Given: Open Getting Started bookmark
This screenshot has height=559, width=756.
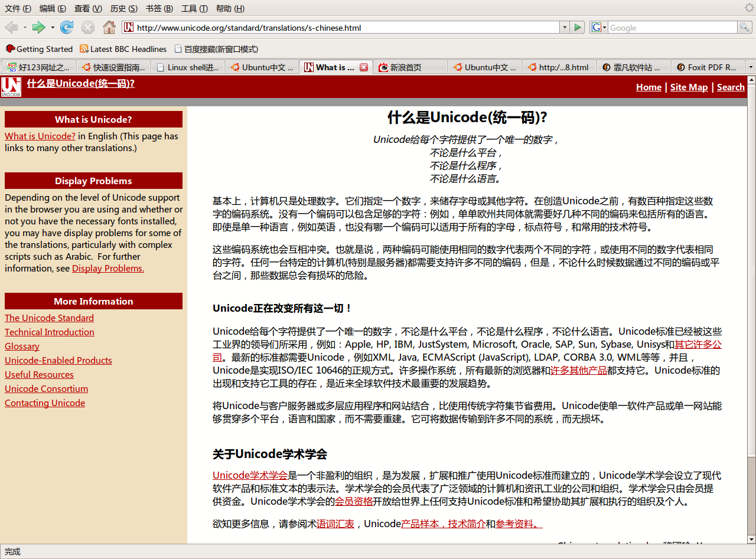Looking at the screenshot, I should pos(39,49).
